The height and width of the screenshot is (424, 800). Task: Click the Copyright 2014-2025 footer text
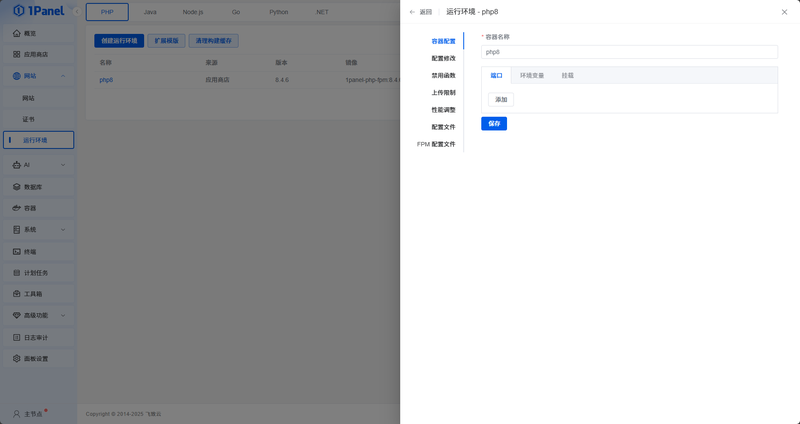pyautogui.click(x=123, y=414)
